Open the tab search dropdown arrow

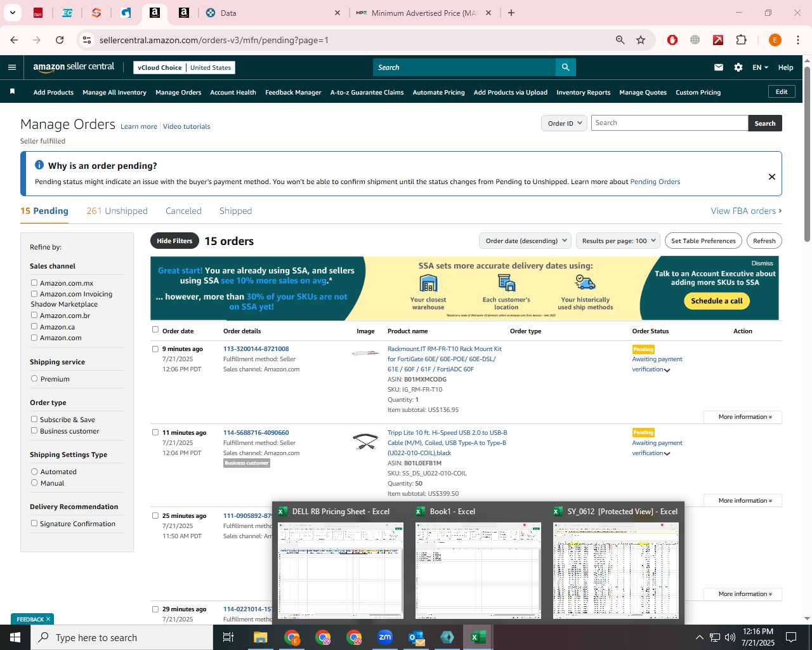coord(12,13)
